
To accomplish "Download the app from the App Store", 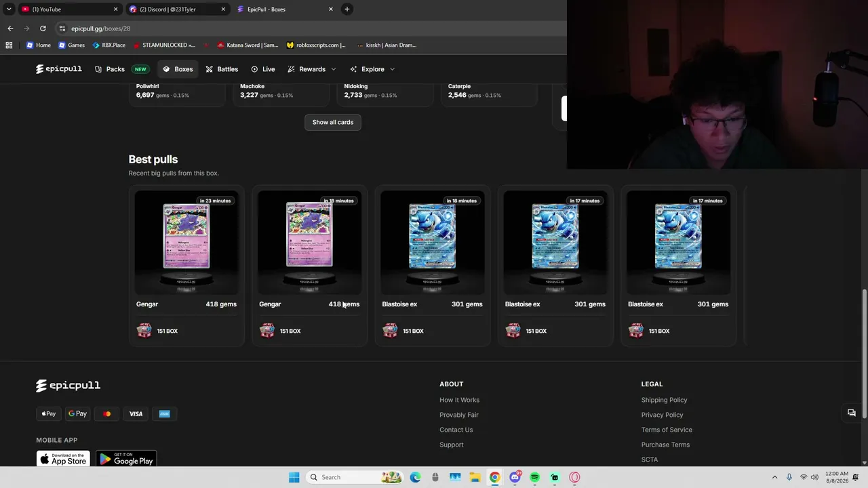I will (x=63, y=459).
